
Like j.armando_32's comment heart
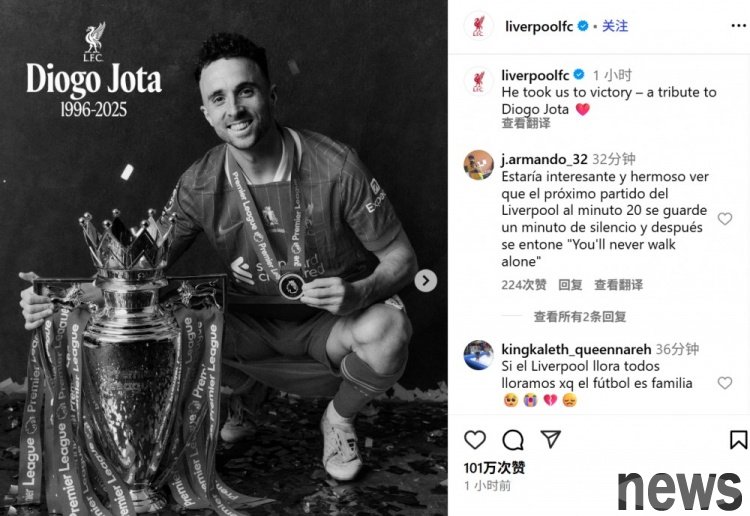point(725,219)
